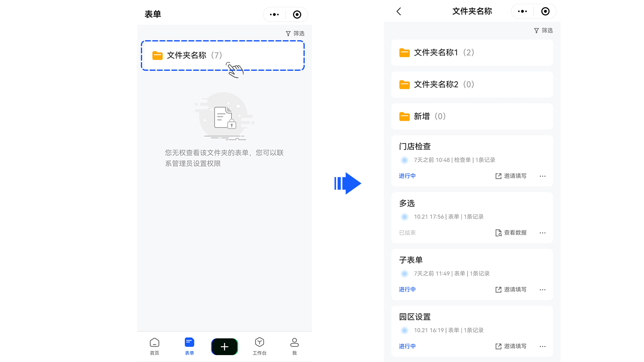Open the top-right ellipsis menu on the right screen
The height and width of the screenshot is (362, 644).
click(522, 11)
